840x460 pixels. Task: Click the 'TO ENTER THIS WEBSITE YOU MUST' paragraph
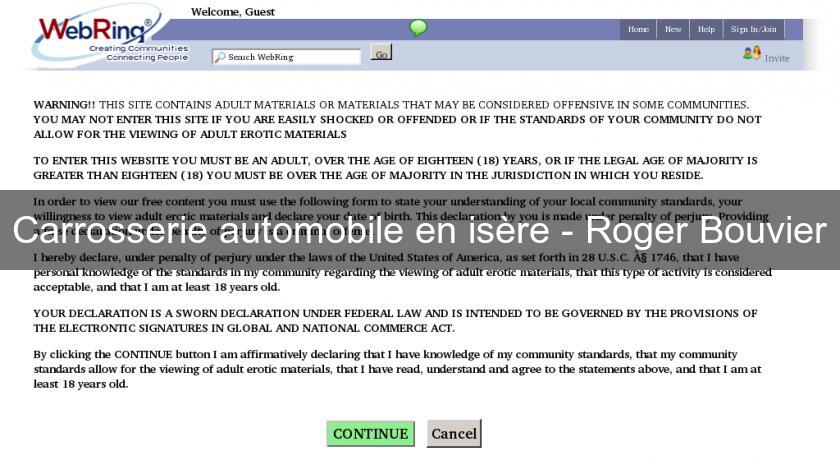coord(395,168)
